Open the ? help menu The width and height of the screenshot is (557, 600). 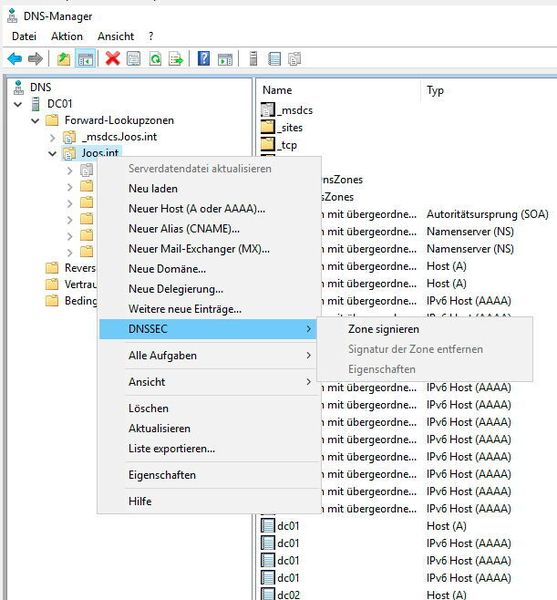click(151, 36)
